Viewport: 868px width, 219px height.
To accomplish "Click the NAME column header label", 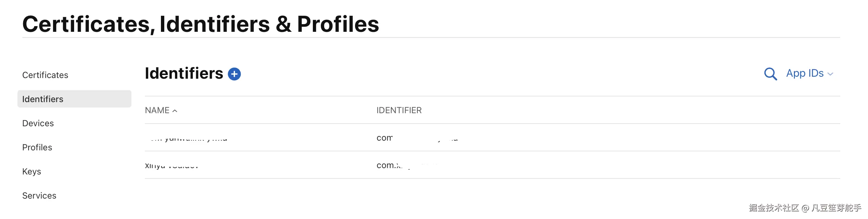I will (x=157, y=111).
